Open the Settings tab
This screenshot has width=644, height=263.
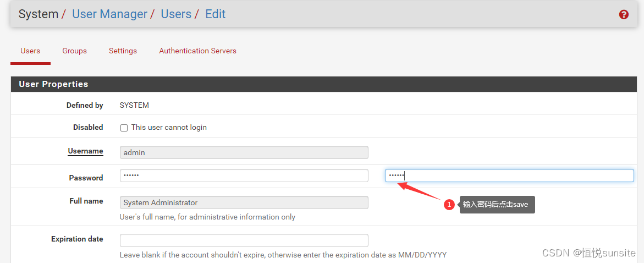coord(123,51)
